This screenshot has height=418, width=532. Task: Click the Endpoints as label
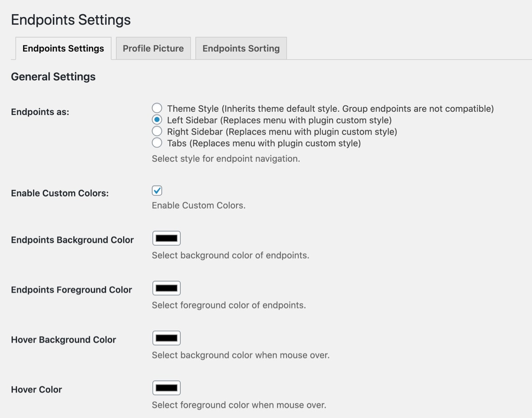point(40,112)
